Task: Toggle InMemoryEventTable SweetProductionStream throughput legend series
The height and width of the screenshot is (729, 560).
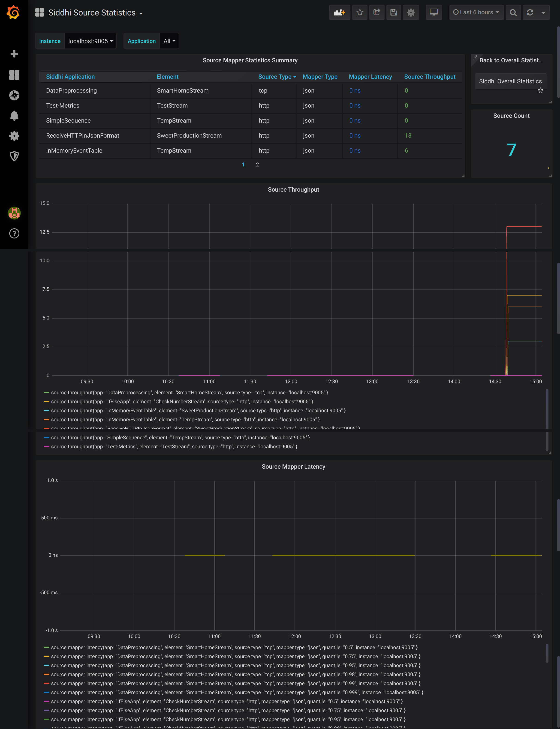Action: (198, 411)
